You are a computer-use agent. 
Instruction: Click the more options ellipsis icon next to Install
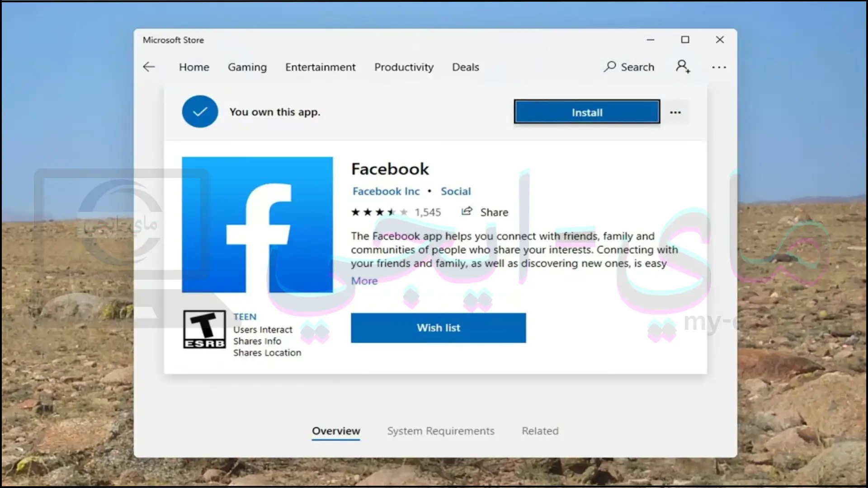pyautogui.click(x=675, y=112)
